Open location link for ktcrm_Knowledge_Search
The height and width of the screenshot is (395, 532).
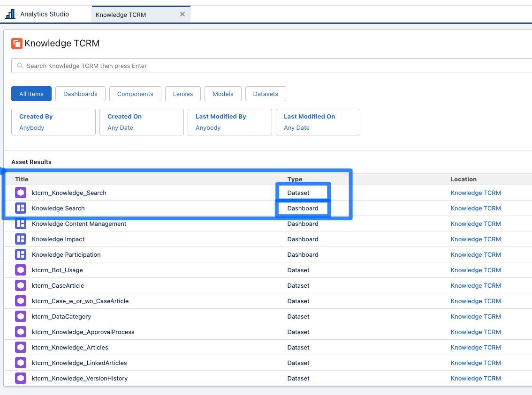tap(476, 193)
